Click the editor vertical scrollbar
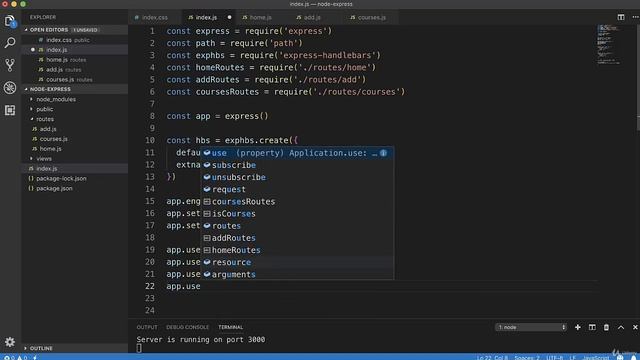Screen dimensions: 640x360 [x=638, y=78]
